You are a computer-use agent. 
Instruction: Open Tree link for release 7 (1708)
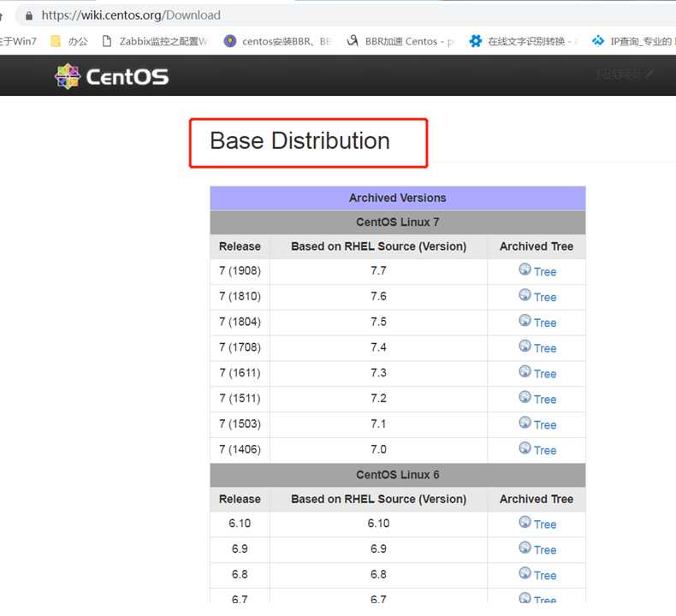click(545, 348)
